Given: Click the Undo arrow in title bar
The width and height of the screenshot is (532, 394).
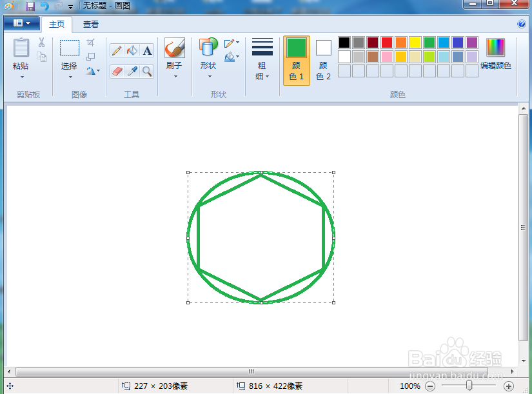Looking at the screenshot, I should (44, 6).
